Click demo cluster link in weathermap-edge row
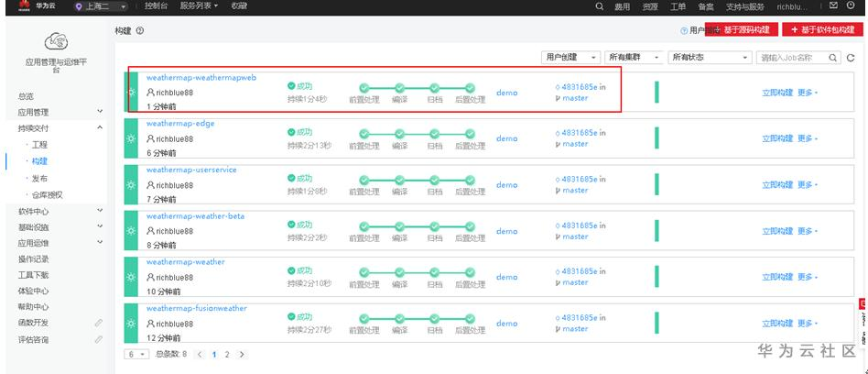Screen dimensions: 868x374 [x=507, y=138]
